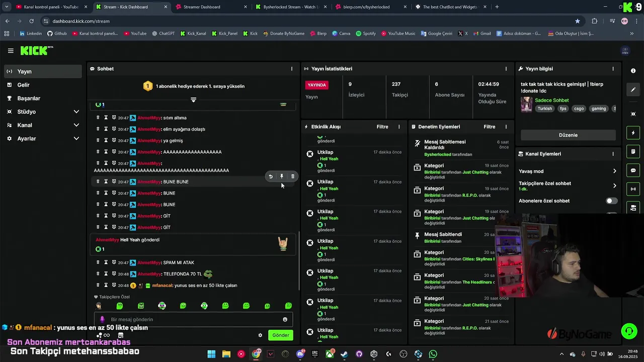This screenshot has height=362, width=644.
Task: Open the Denetim Eylemleri options menu
Action: click(x=506, y=127)
